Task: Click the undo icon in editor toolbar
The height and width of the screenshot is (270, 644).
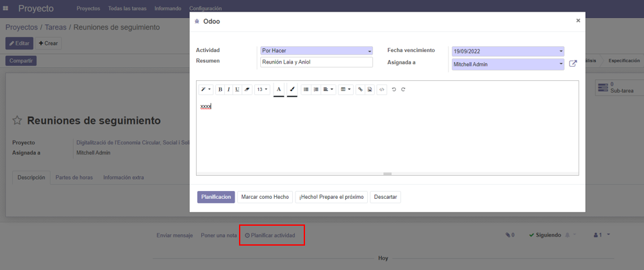Action: point(394,89)
